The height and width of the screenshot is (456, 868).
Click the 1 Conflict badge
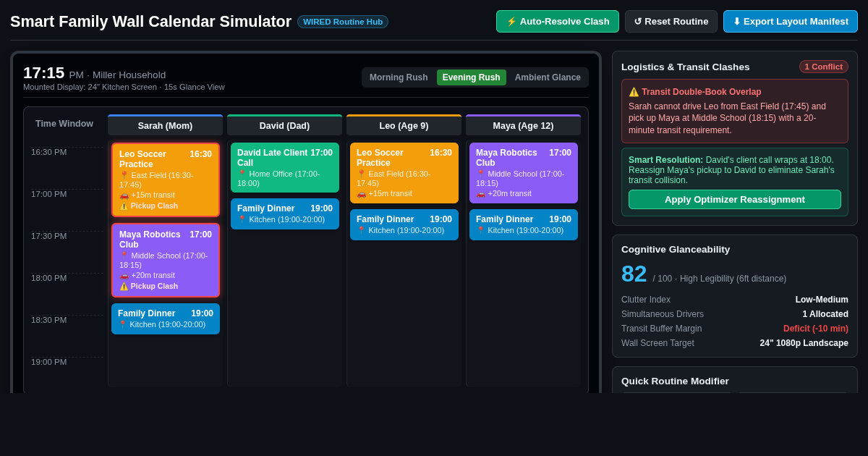pos(824,67)
